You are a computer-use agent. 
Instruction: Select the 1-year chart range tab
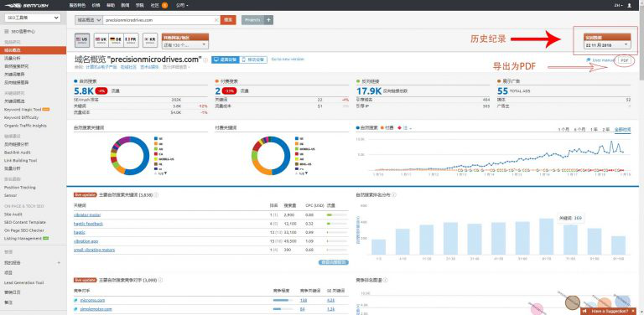click(594, 130)
